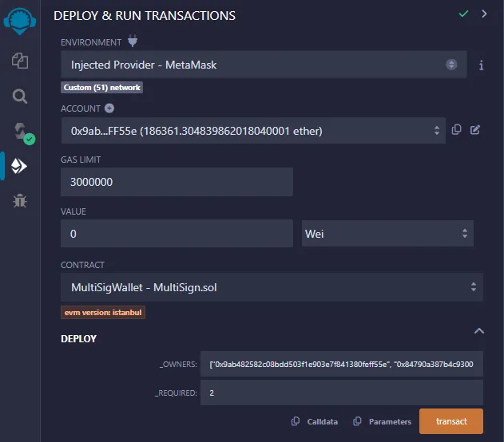Click the Gas Limit input field
The image size is (504, 442).
coord(177,182)
